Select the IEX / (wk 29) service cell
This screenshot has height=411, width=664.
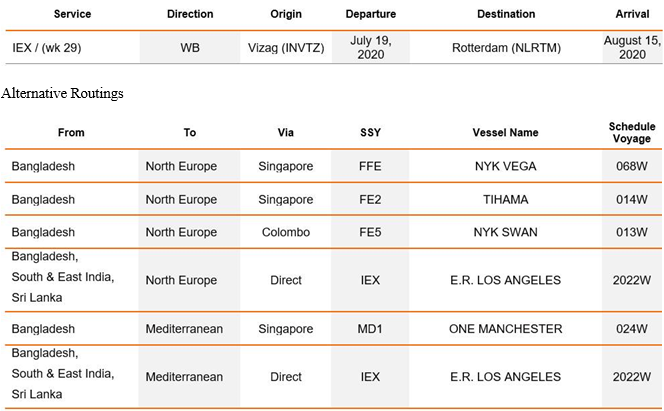(47, 47)
